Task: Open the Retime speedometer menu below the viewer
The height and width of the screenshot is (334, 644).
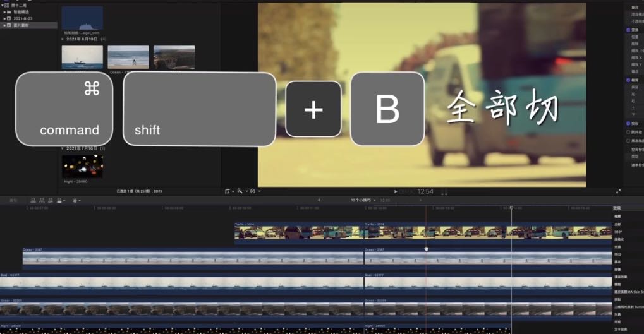Action: click(255, 191)
